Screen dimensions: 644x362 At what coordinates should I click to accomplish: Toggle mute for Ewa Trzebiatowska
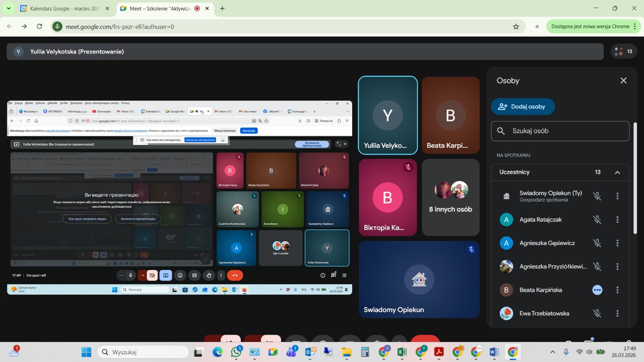597,313
